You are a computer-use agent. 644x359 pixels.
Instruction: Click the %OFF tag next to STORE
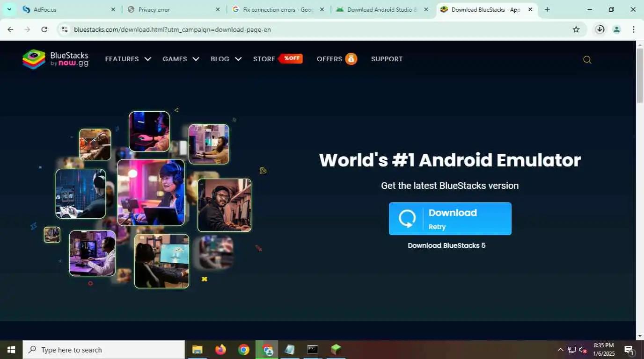tap(291, 58)
